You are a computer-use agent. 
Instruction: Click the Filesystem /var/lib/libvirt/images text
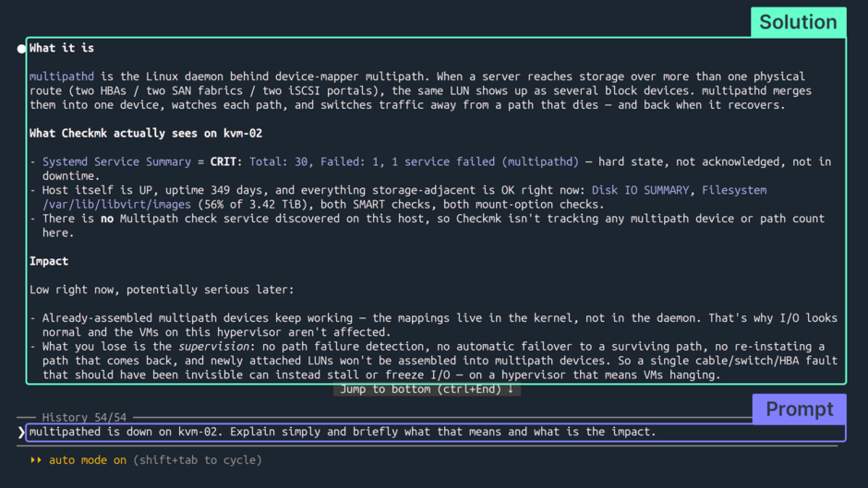404,197
